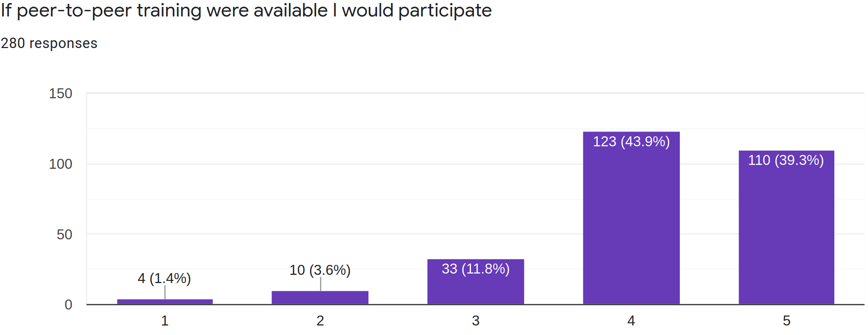Click the "280 responses" text
This screenshot has height=335, width=868.
click(x=49, y=43)
